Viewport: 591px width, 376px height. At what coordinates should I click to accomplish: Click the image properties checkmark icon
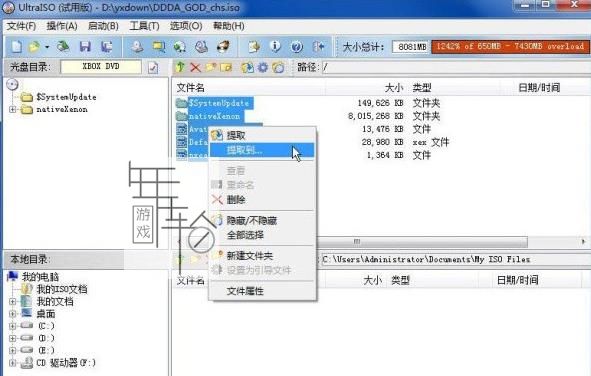tap(153, 68)
